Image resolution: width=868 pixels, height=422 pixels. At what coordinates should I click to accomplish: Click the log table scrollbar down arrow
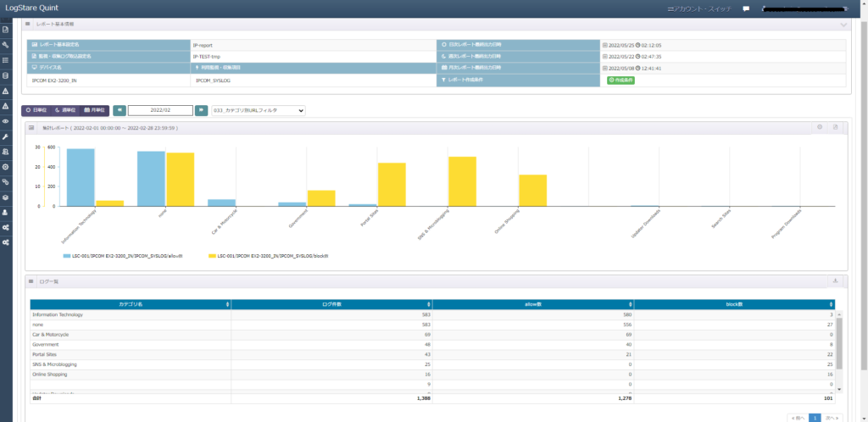click(x=839, y=389)
